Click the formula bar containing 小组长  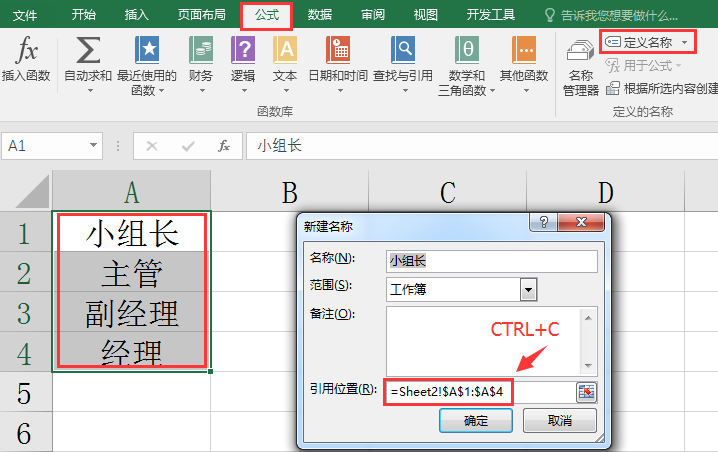[482, 146]
